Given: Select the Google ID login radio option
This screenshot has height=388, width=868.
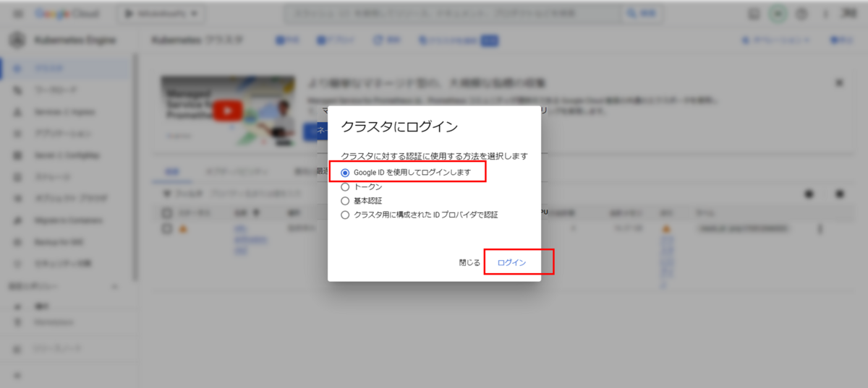Looking at the screenshot, I should (x=345, y=173).
